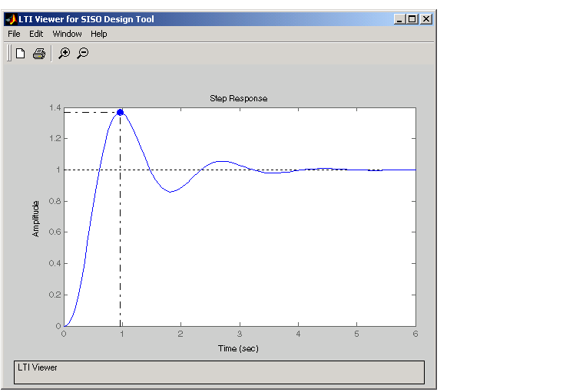The height and width of the screenshot is (392, 576).
Task: Open the File menu
Action: point(14,34)
